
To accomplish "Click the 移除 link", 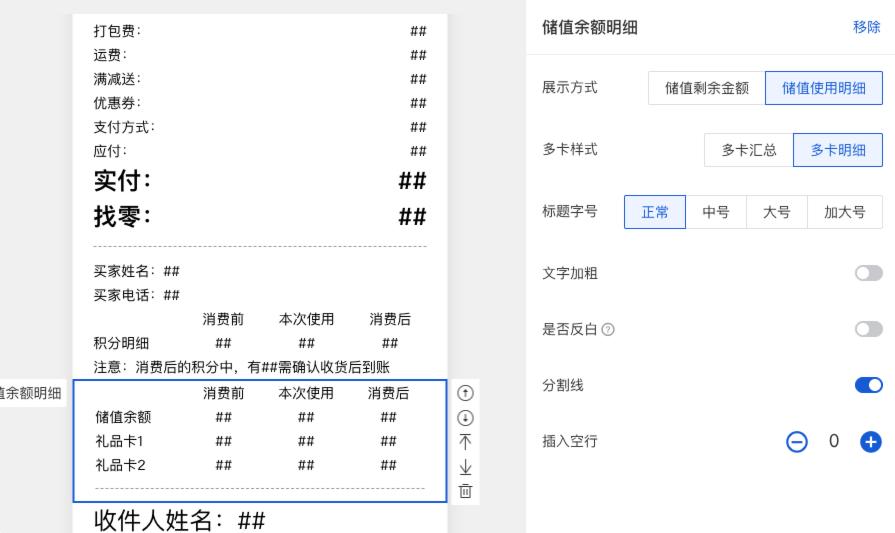I will click(866, 27).
